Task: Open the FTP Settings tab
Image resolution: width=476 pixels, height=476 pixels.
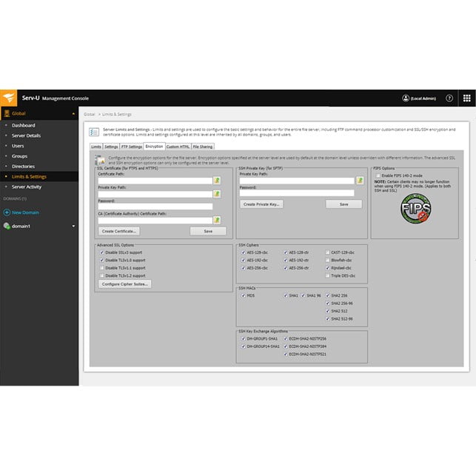Action: 132,147
